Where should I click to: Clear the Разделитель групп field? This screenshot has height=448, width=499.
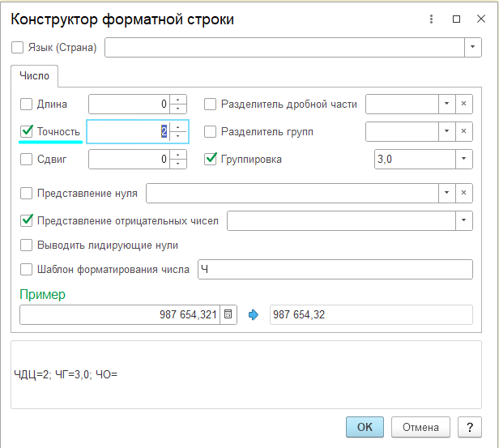click(464, 131)
